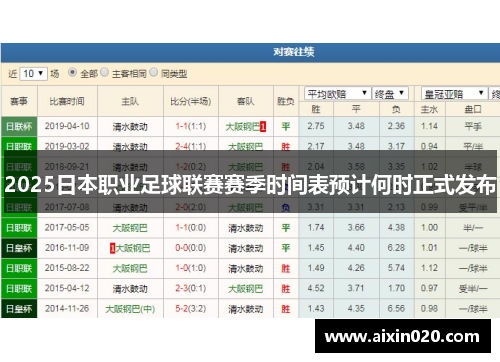Select the 主客相同 radio button
The width and height of the screenshot is (500, 362).
pyautogui.click(x=104, y=72)
